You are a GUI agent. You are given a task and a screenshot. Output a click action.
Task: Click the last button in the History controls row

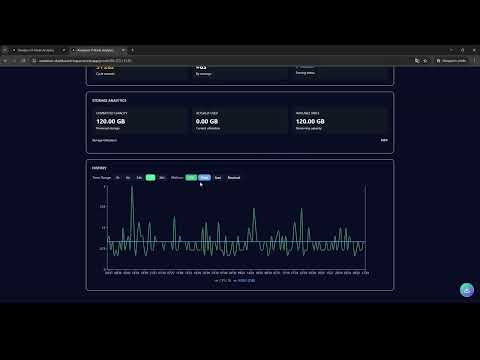(x=234, y=178)
